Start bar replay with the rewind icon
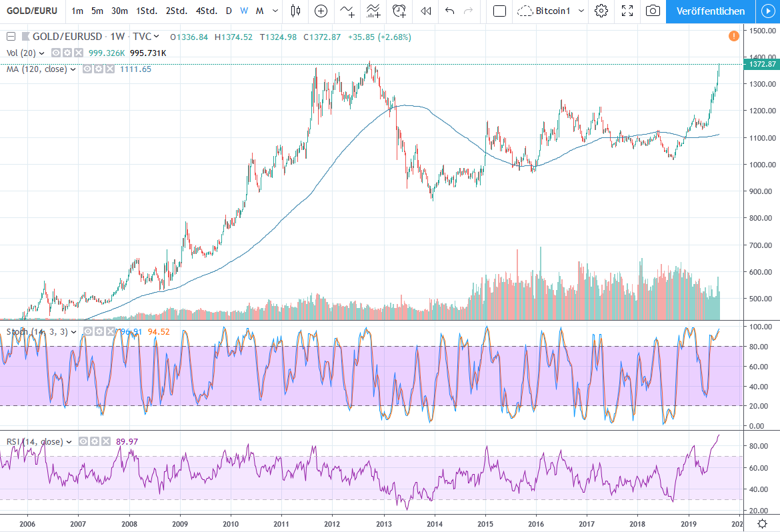The image size is (780, 532). (x=425, y=11)
